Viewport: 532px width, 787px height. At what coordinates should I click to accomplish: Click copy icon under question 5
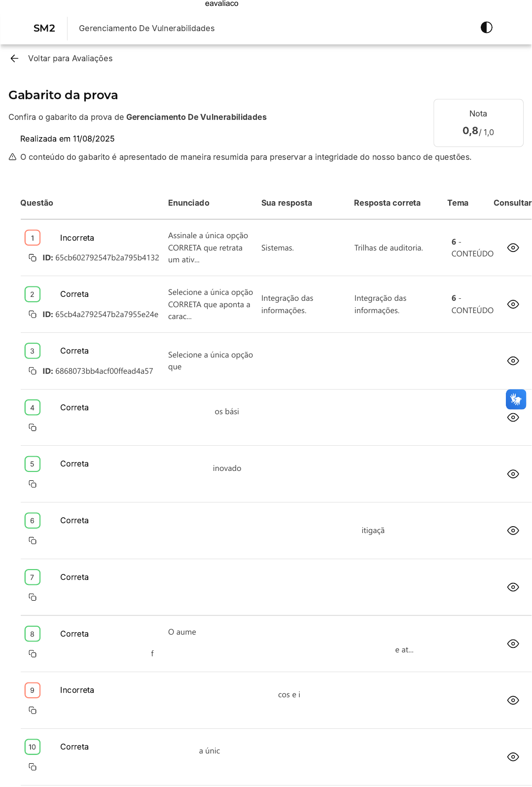(33, 484)
